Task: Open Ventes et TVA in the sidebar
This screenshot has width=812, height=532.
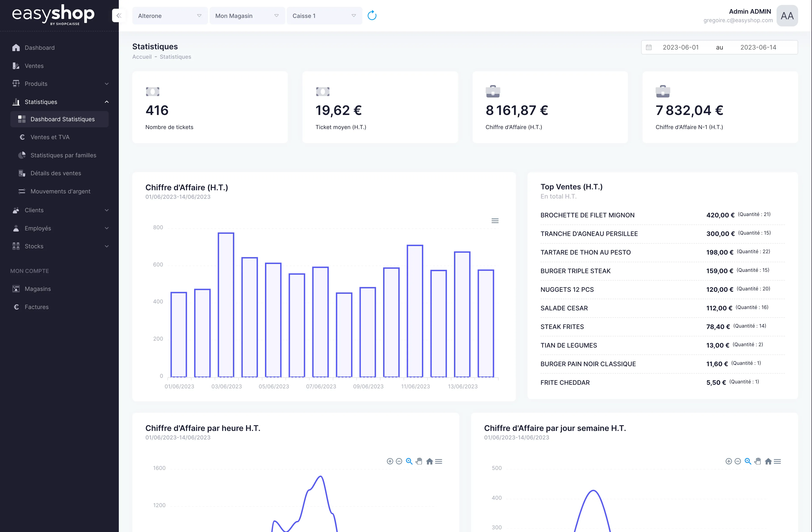Action: (50, 137)
